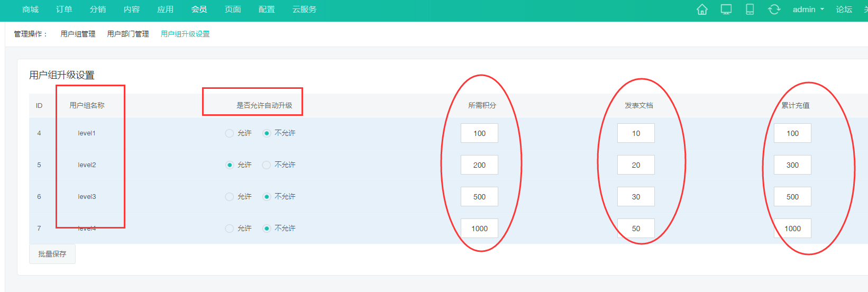Click level3 累计充值 field showing 500

click(x=792, y=197)
